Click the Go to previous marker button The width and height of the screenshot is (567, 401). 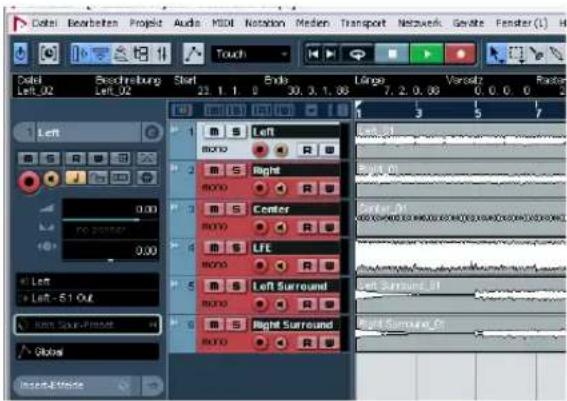coord(313,54)
